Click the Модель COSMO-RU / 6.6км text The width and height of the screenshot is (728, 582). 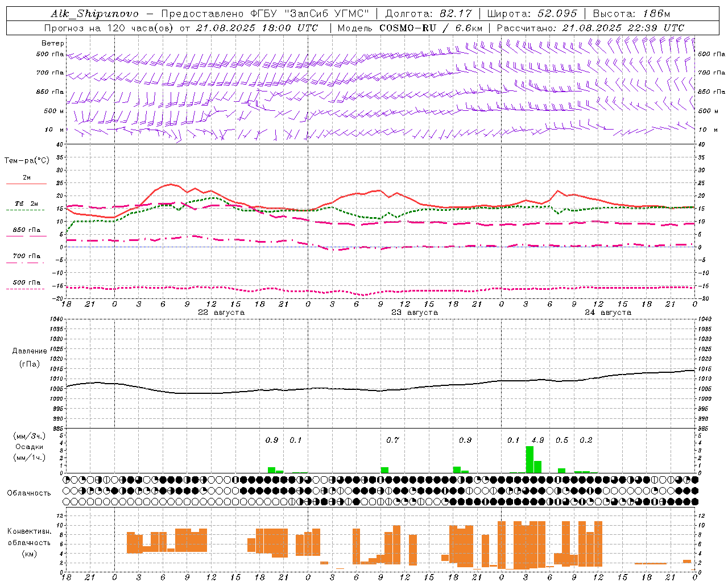click(410, 28)
